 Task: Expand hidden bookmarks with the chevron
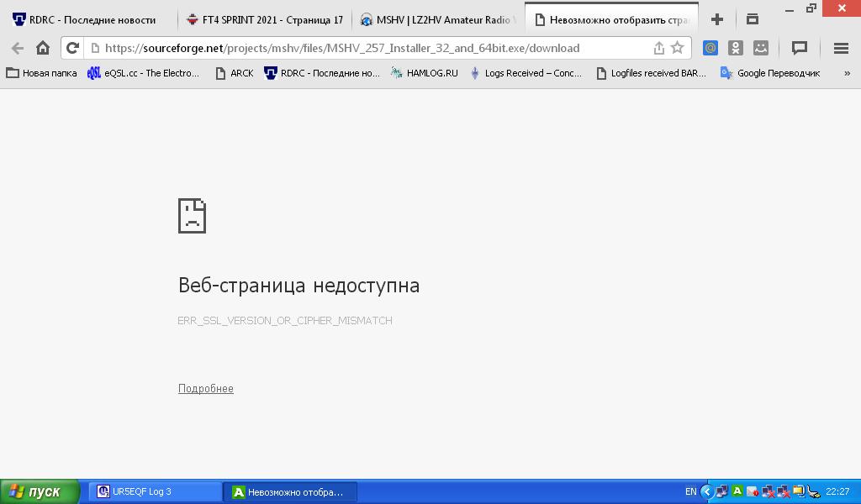click(847, 73)
